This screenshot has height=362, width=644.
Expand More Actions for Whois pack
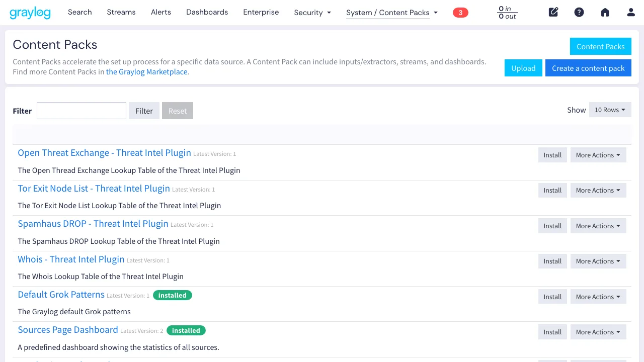coord(598,261)
